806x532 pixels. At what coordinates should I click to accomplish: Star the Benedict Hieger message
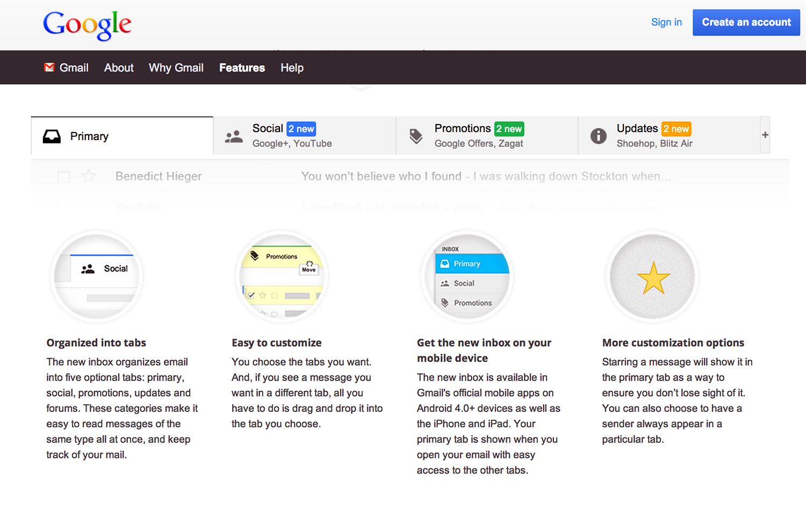89,176
